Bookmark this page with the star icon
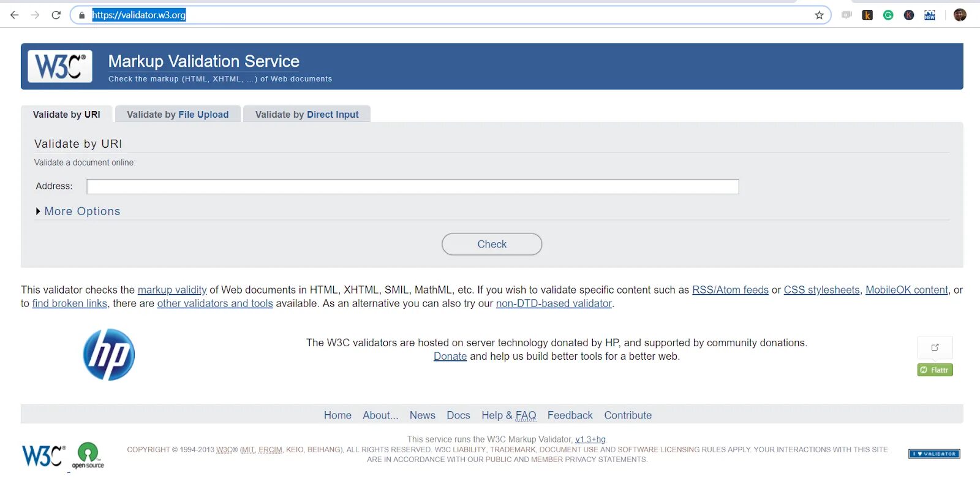The height and width of the screenshot is (478, 980). [819, 15]
